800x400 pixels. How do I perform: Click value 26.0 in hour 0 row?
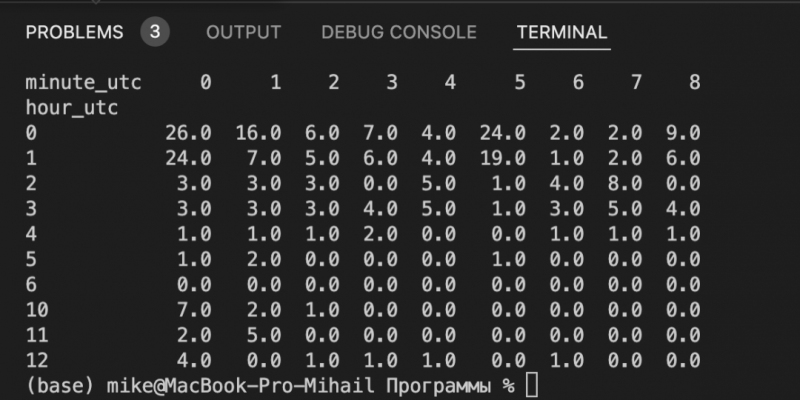coord(188,133)
